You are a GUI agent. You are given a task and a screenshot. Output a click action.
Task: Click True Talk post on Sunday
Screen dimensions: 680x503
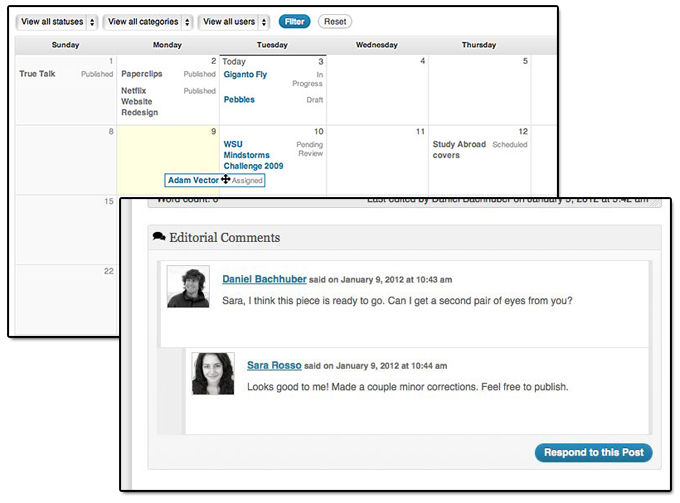37,74
